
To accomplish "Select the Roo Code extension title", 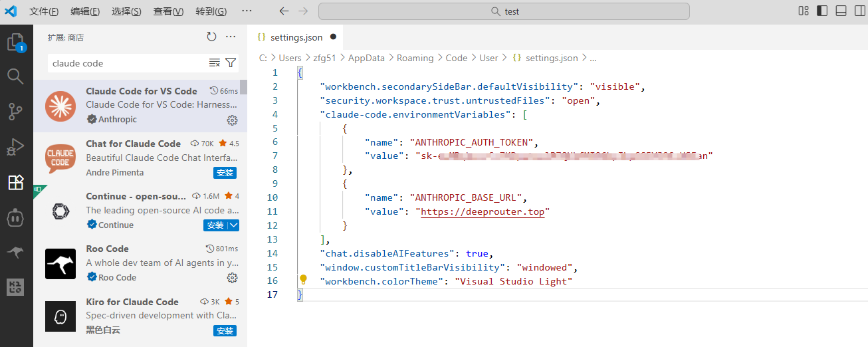I will click(x=107, y=249).
